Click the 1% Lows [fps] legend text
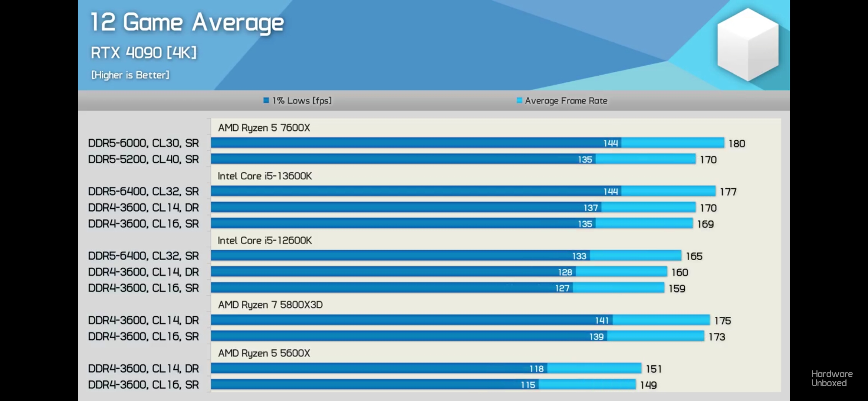Screen dimensions: 868x401 pos(302,101)
